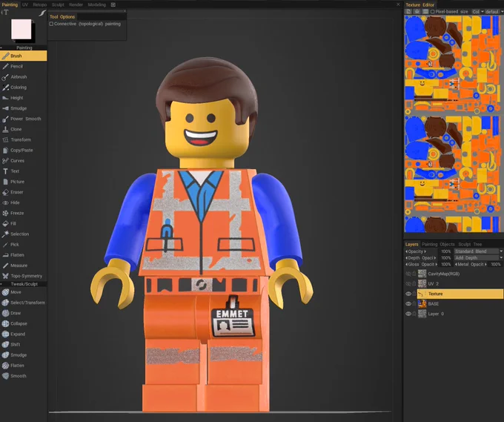Open the default dropdown in Texture Editor
504x422 pixels.
(x=494, y=12)
